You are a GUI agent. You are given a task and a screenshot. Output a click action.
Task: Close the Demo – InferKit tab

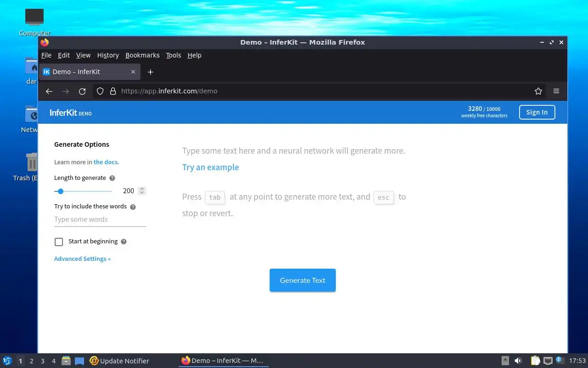133,72
